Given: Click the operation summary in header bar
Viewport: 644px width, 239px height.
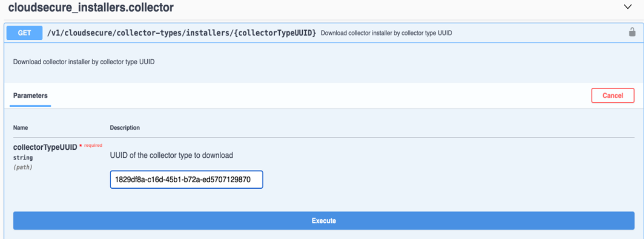Looking at the screenshot, I should (x=386, y=33).
